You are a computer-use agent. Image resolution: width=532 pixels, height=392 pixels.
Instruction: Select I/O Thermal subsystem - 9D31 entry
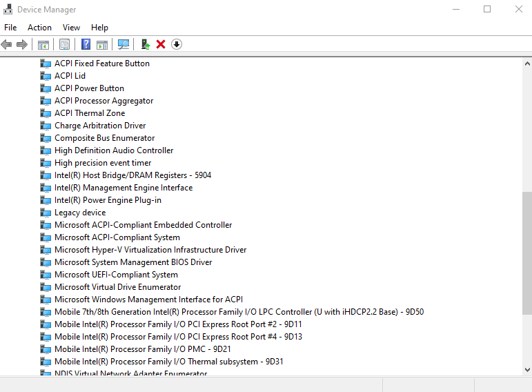point(168,362)
